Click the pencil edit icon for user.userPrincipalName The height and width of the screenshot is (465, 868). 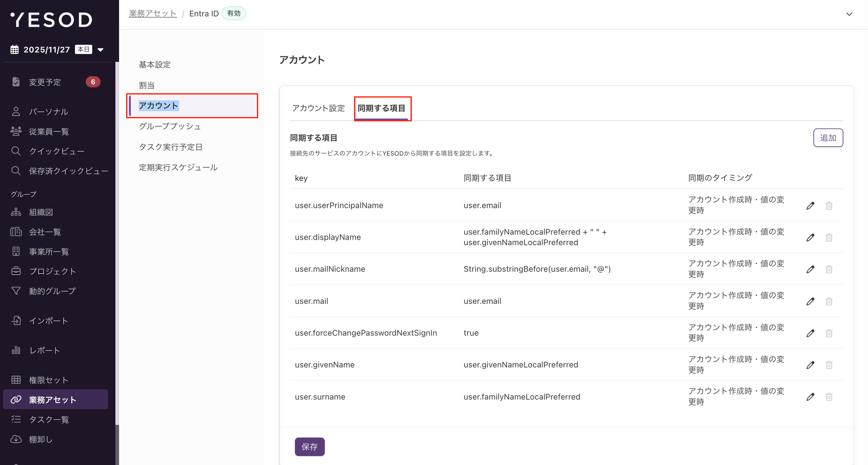tap(810, 206)
